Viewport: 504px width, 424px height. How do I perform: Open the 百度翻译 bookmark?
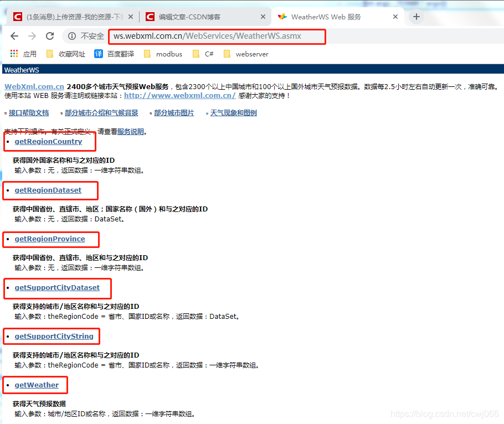click(114, 54)
